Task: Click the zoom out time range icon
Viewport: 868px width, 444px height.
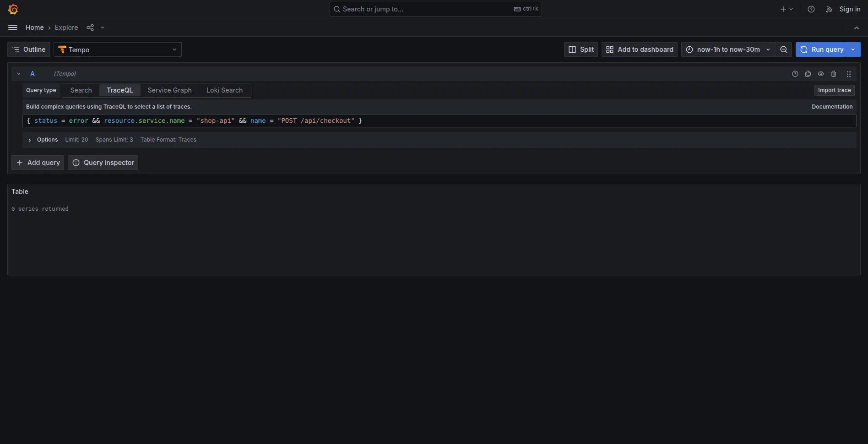Action: tap(784, 49)
